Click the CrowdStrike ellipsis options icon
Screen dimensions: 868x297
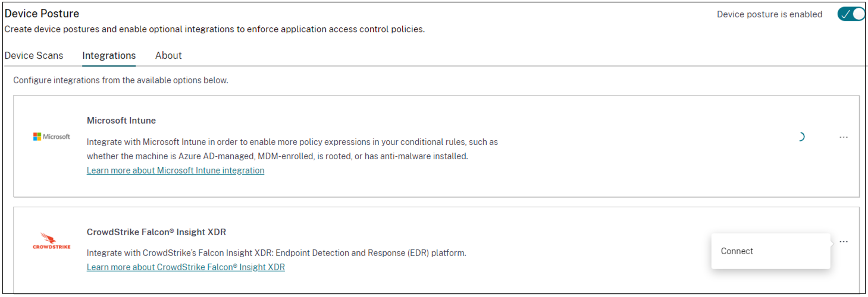coord(843,242)
